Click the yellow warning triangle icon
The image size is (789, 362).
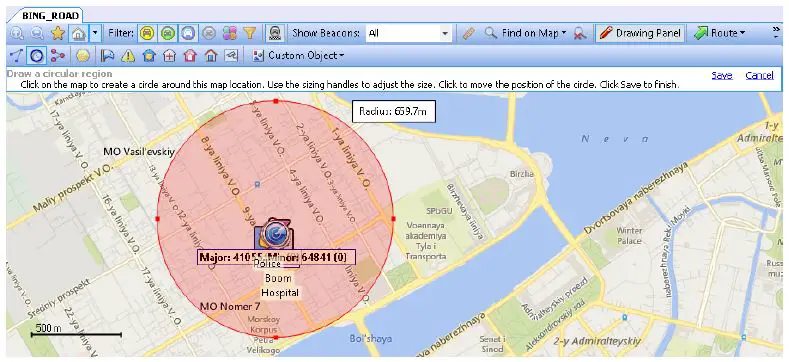128,55
